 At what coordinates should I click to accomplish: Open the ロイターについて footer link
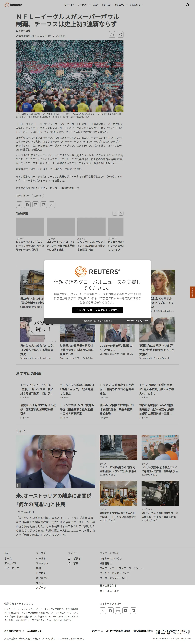tap(111, 558)
